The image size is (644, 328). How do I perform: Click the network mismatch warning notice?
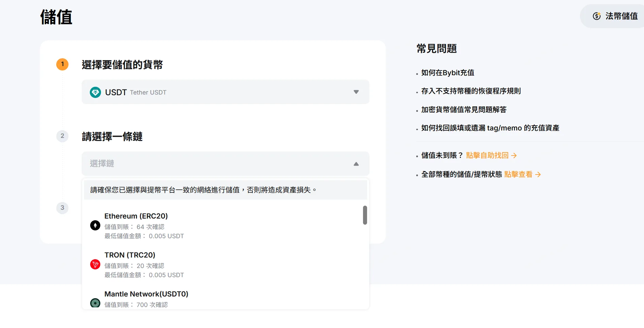pyautogui.click(x=225, y=190)
